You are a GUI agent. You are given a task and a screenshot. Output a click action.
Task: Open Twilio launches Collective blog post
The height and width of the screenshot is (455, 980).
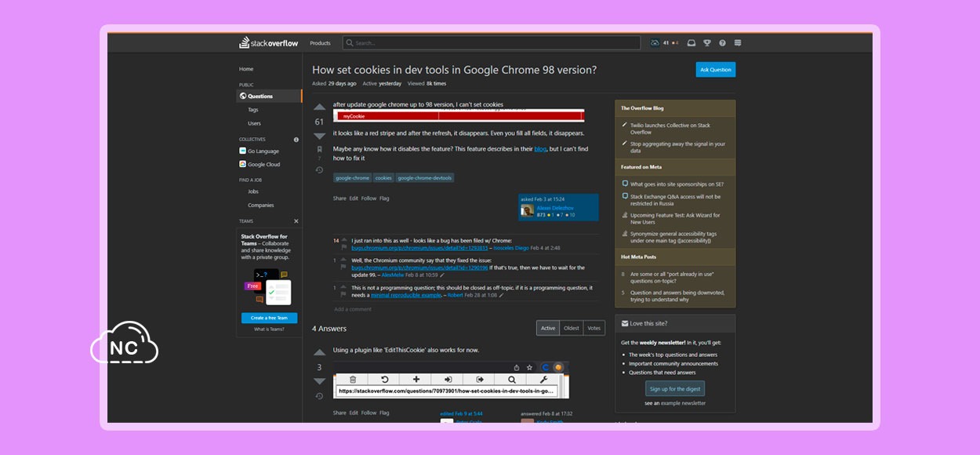[670, 129]
